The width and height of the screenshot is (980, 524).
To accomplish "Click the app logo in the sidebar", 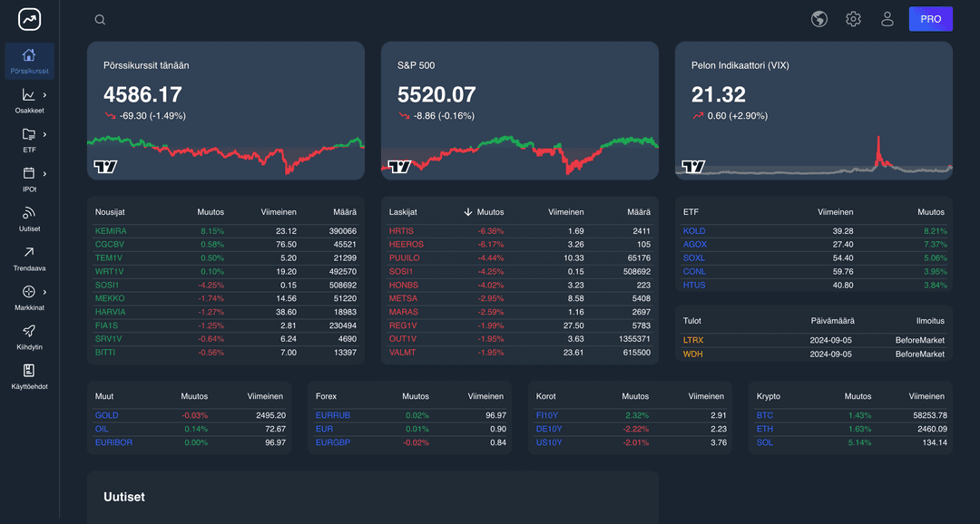I will pos(29,19).
